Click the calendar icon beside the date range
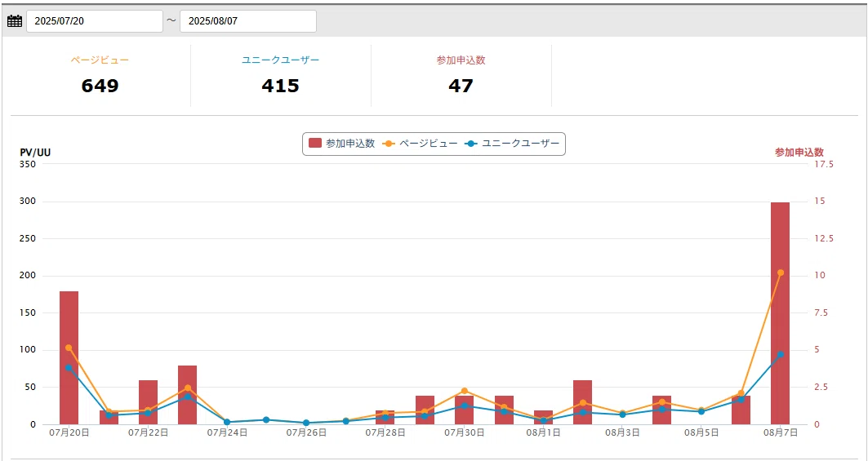This screenshot has height=461, width=868. [x=15, y=21]
